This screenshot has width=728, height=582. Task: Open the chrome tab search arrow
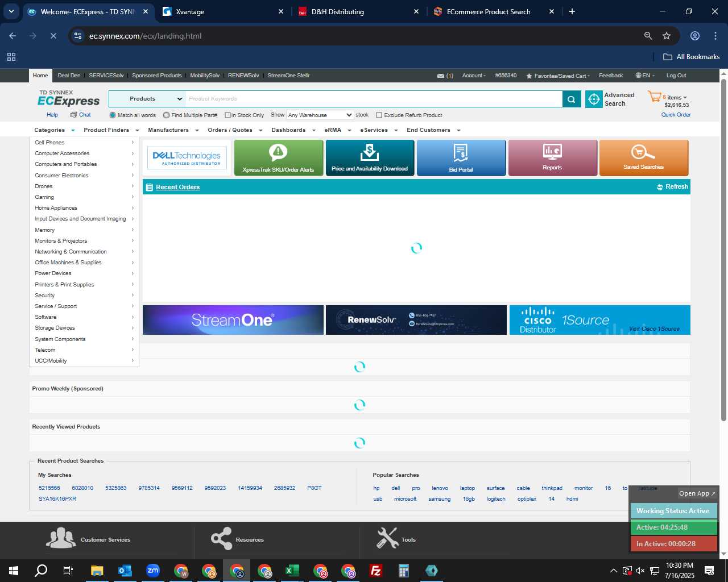point(11,11)
